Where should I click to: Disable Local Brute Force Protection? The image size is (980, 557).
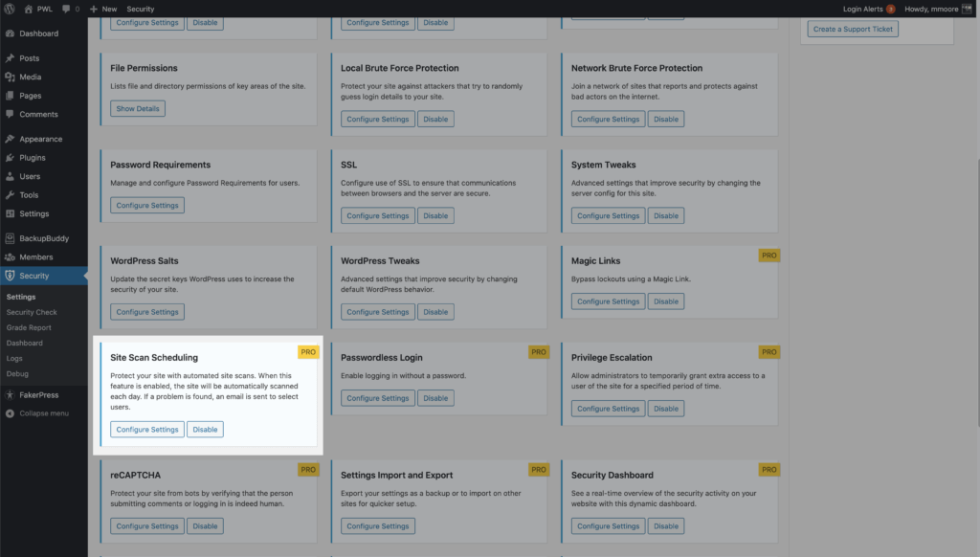click(x=435, y=119)
